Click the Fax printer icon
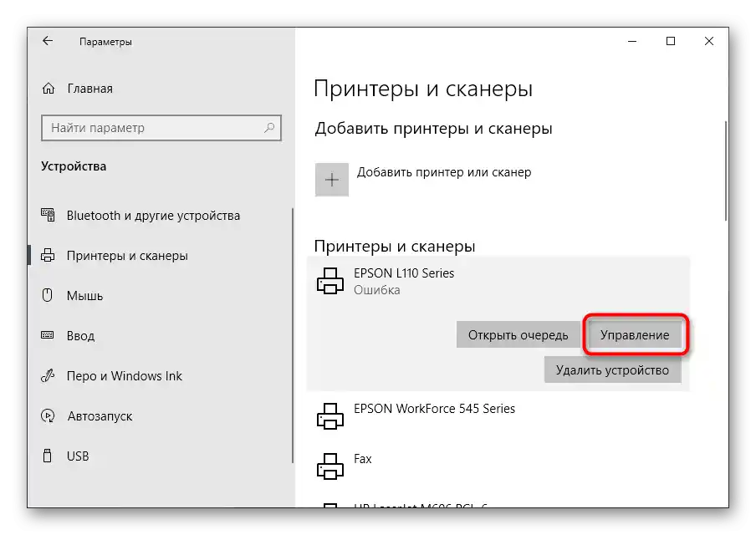 click(x=330, y=466)
